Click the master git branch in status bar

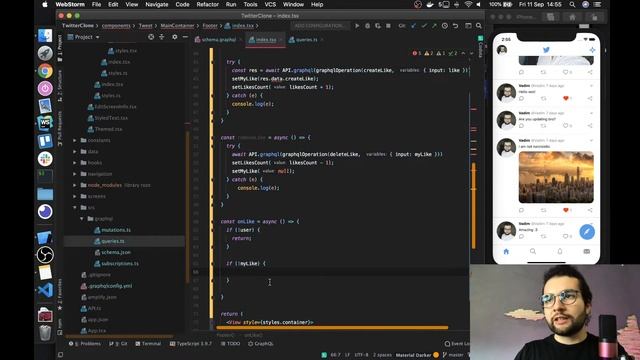(453, 355)
